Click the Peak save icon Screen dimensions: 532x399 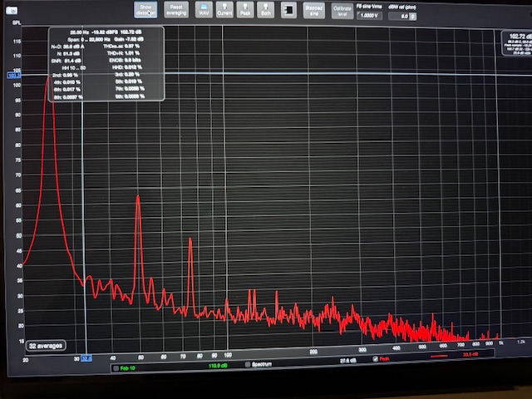[245, 9]
